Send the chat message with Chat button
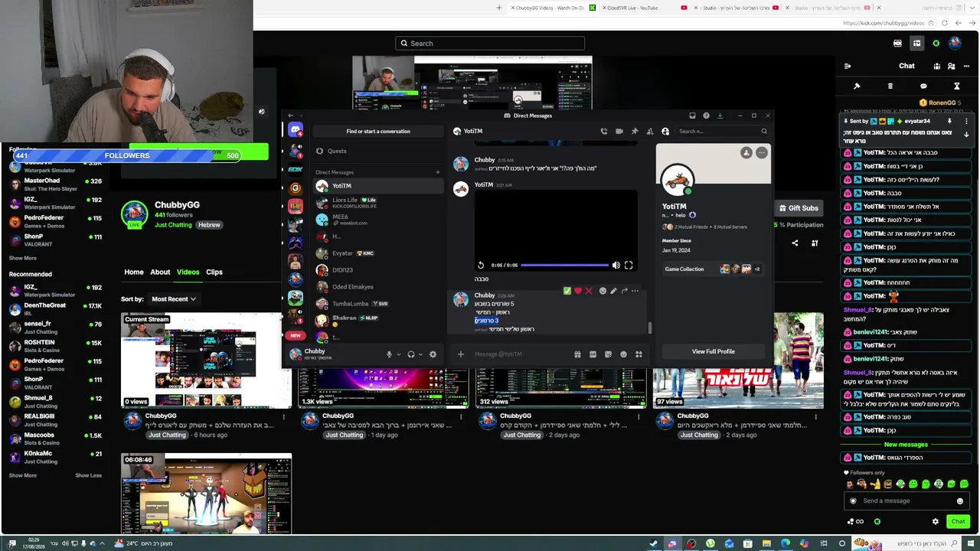Image resolution: width=980 pixels, height=551 pixels. coord(959,522)
